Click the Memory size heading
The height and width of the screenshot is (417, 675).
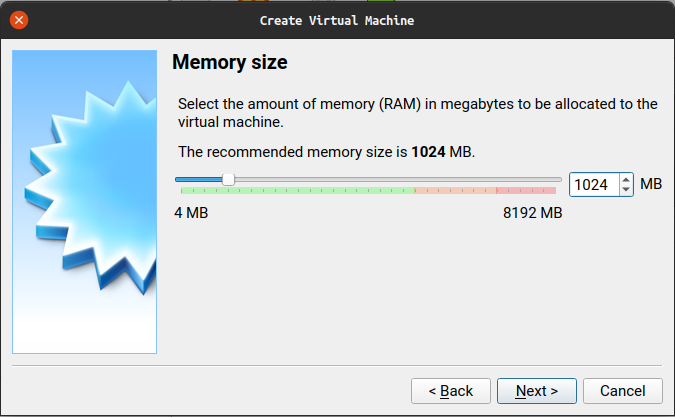coord(229,62)
